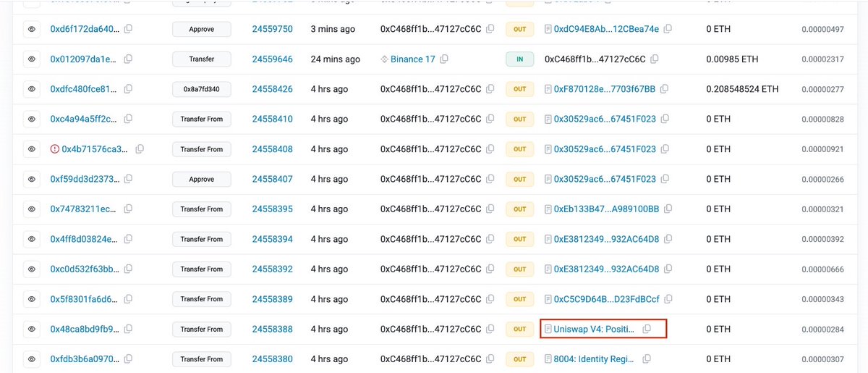Open contract 0xdC94E8Ab...12CBea74e
The image size is (868, 373).
(606, 29)
